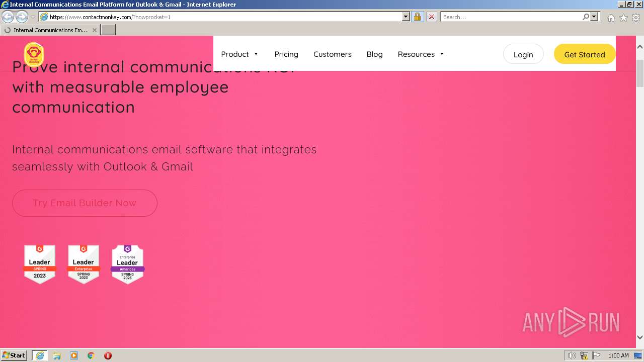
Task: Open the browser Home icon
Action: 611,18
